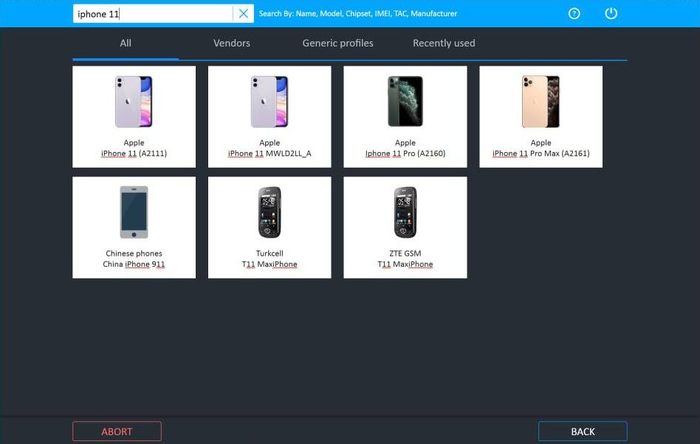Clear the search field with X icon

tap(243, 14)
